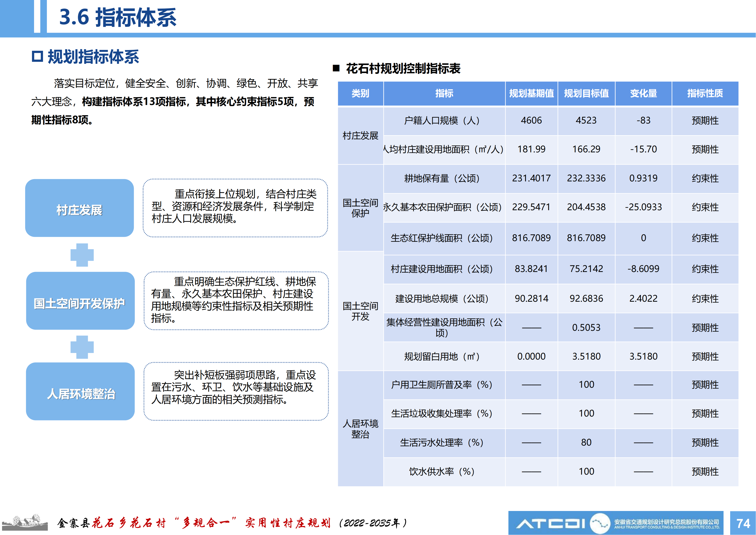Screen dimensions: 756x535
Task: Click the dotted description box beside 村庄发展
Action: (235, 208)
